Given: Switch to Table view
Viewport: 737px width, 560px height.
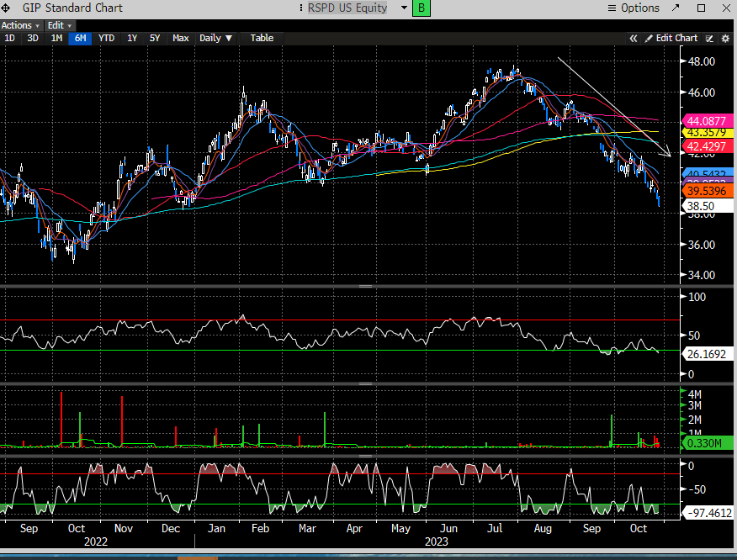Looking at the screenshot, I should 262,38.
